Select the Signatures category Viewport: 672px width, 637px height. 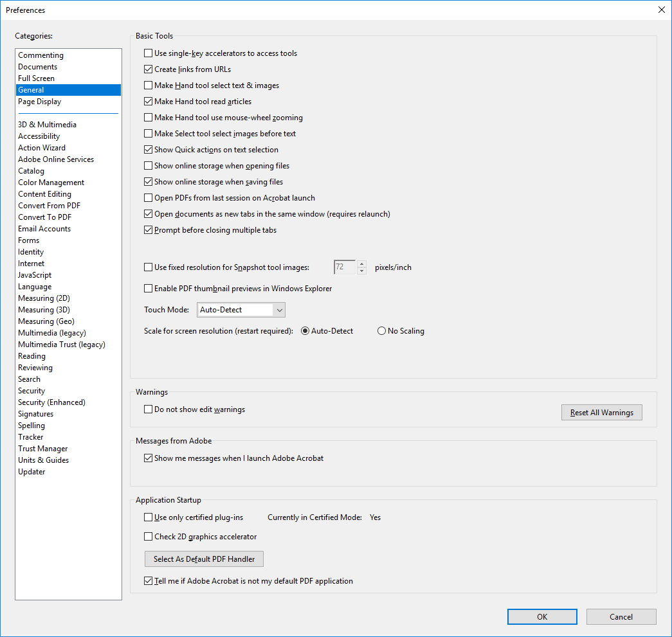tap(69, 414)
